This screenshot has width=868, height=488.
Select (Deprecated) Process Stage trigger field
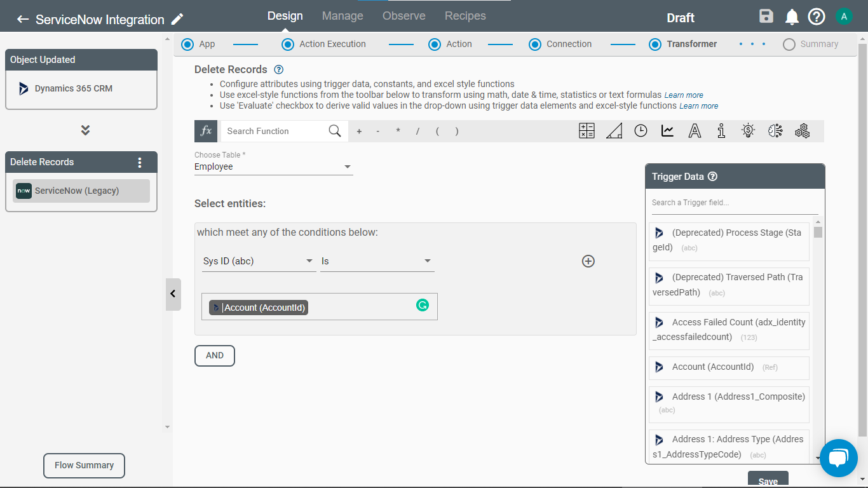click(x=729, y=241)
